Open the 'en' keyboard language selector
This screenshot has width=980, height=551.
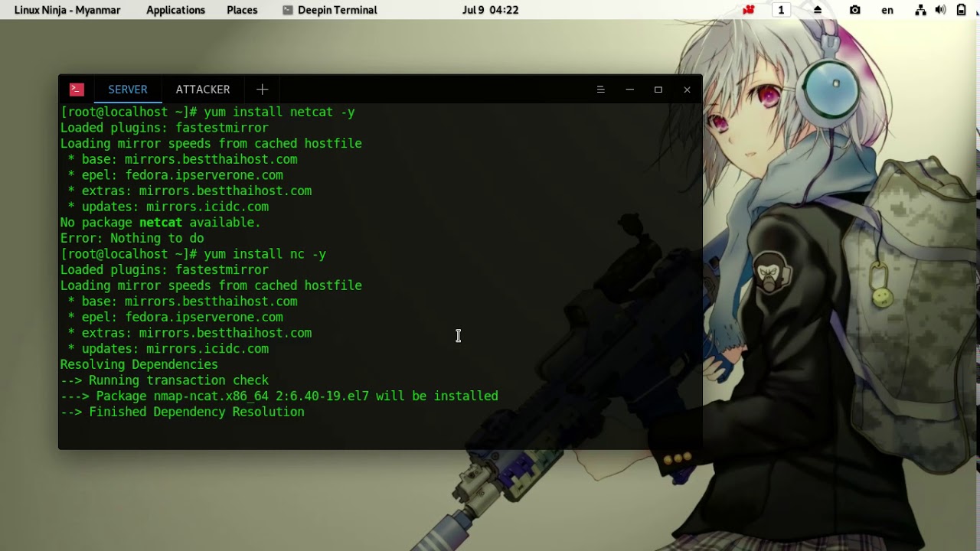887,10
